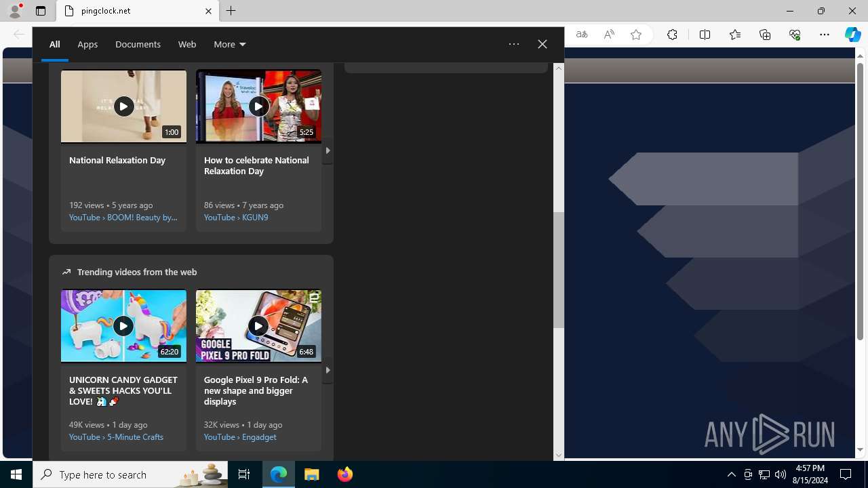Switch to the Documents search tab

point(138,44)
